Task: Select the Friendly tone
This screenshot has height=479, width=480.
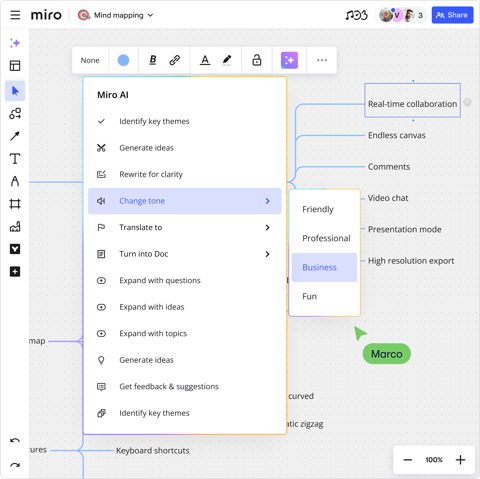Action: (x=324, y=209)
